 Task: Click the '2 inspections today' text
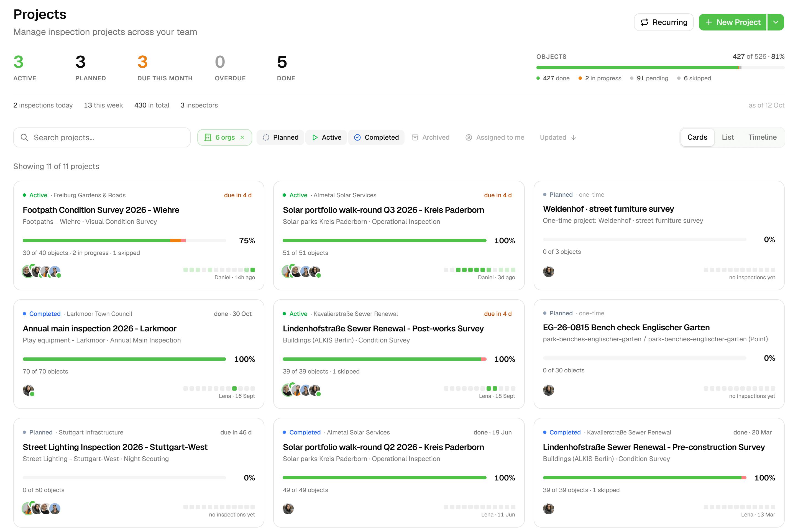[43, 105]
